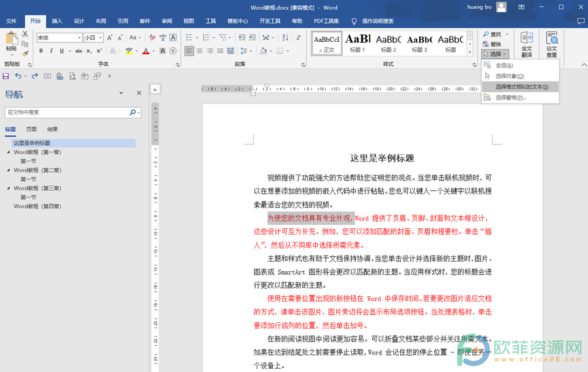This screenshot has height=372, width=588.
Task: Open the phonetic guide (wén) icon
Action: 163,37
